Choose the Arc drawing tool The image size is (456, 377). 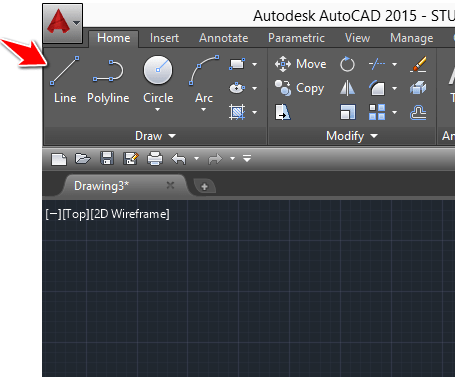click(204, 79)
